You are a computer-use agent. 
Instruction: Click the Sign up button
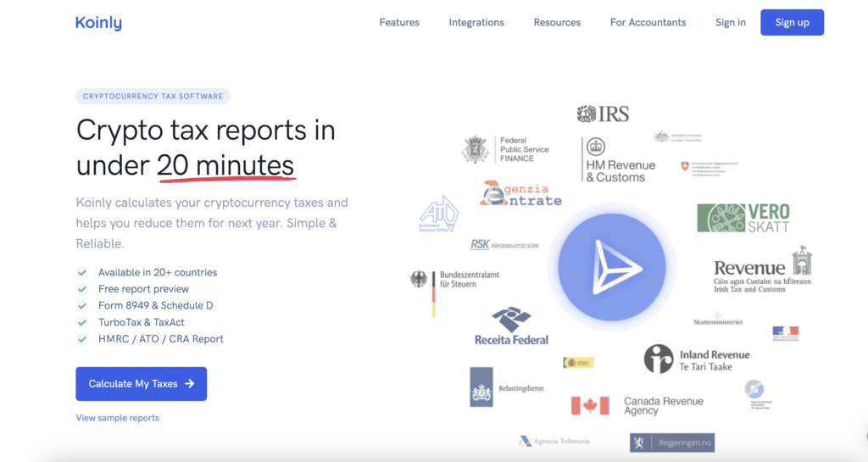pos(792,23)
